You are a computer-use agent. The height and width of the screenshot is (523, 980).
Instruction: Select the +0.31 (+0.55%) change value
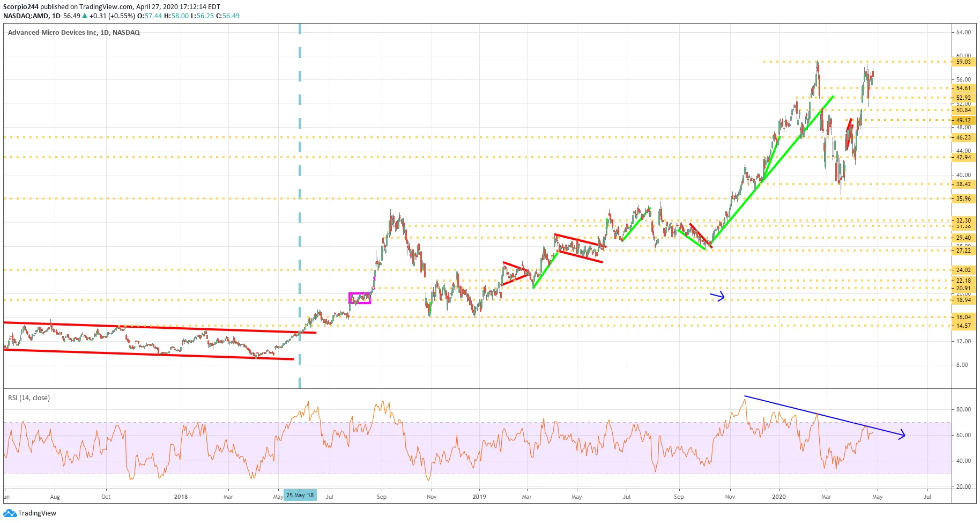point(112,16)
